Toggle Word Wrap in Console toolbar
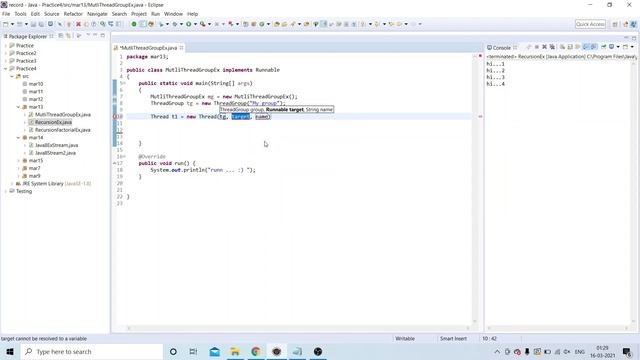Viewport: 640px width, 360px height. [577, 47]
